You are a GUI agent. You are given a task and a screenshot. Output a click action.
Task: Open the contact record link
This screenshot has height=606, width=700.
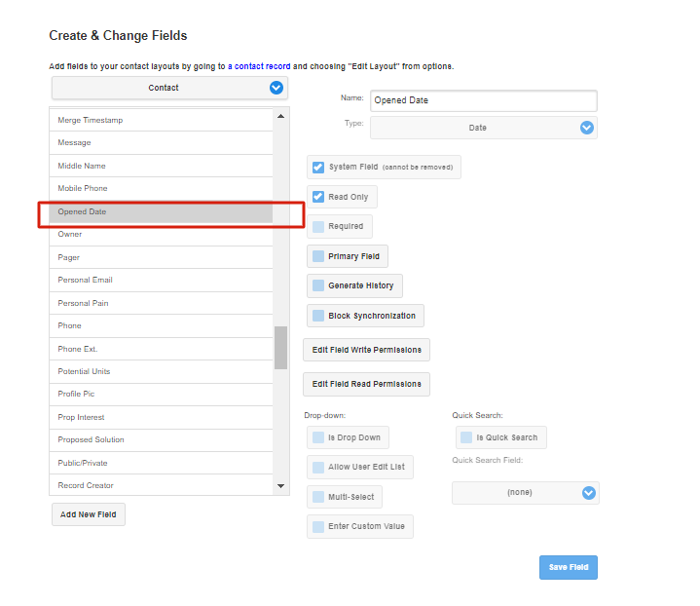pyautogui.click(x=259, y=66)
